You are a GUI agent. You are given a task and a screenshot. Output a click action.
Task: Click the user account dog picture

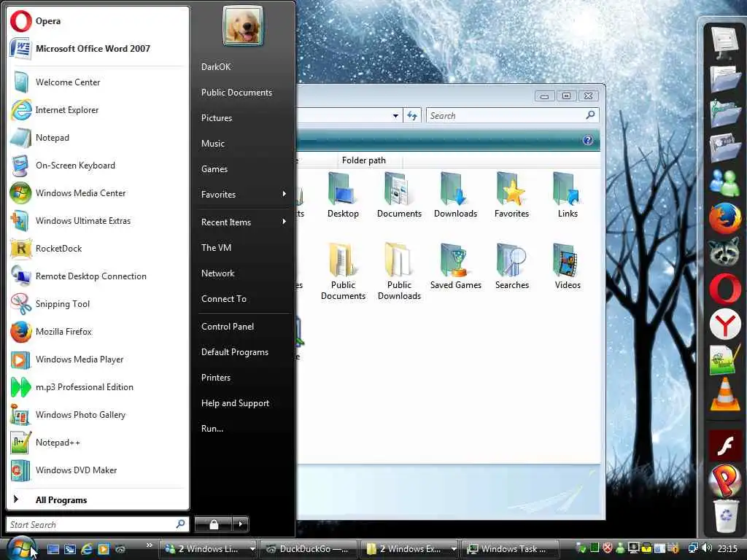pyautogui.click(x=243, y=26)
